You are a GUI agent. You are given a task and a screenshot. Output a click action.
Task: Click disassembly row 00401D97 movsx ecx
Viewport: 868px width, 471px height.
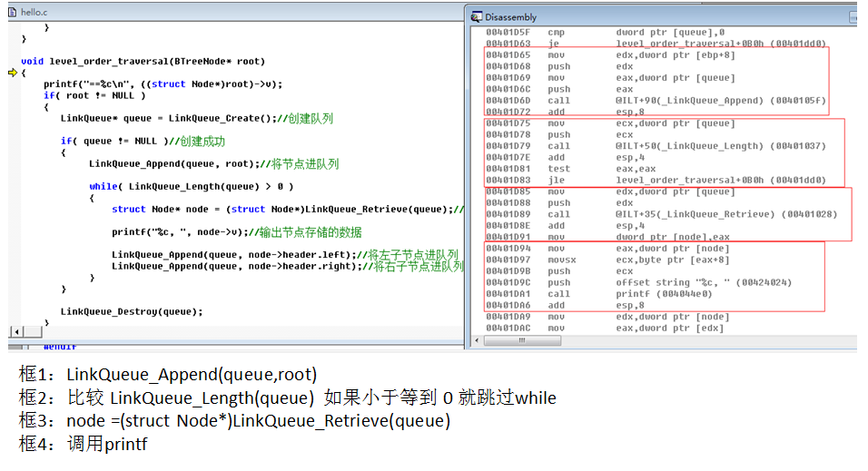607,260
